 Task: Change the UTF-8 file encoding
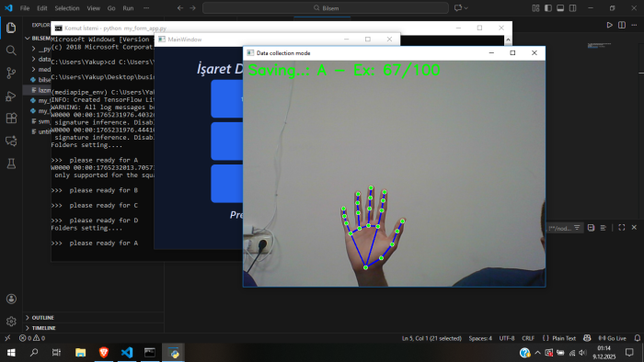[x=506, y=338]
